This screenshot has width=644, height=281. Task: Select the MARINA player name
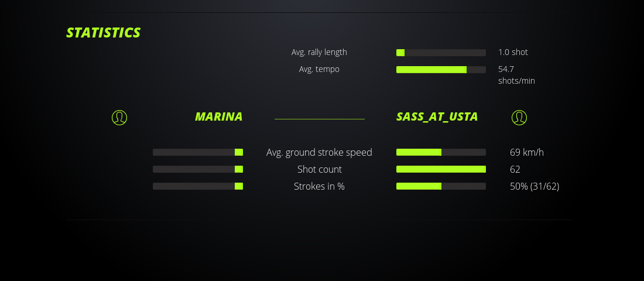[218, 116]
